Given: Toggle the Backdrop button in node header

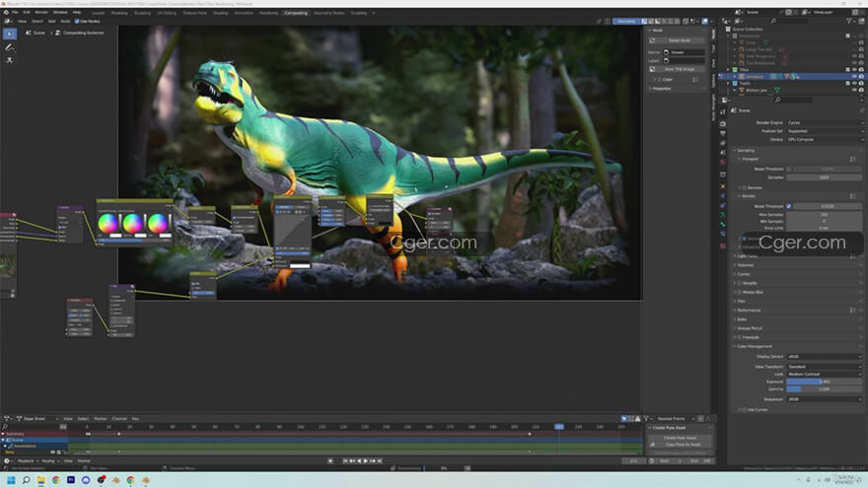Looking at the screenshot, I should (626, 21).
